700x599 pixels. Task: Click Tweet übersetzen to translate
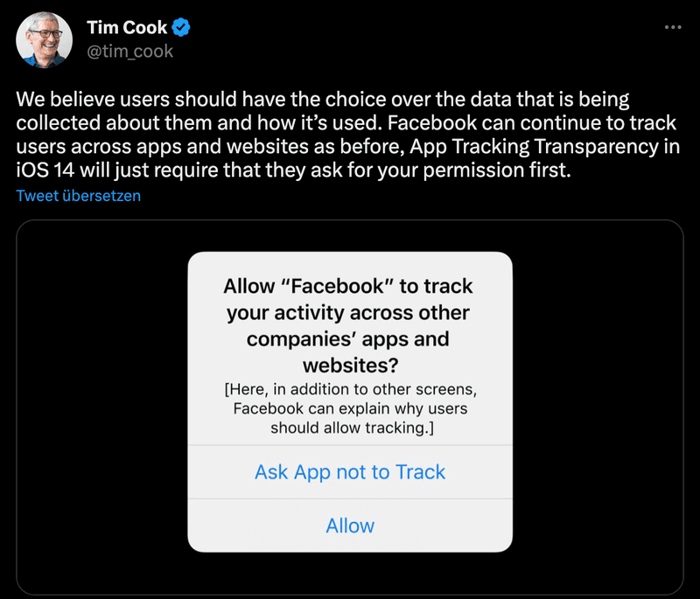(x=79, y=196)
